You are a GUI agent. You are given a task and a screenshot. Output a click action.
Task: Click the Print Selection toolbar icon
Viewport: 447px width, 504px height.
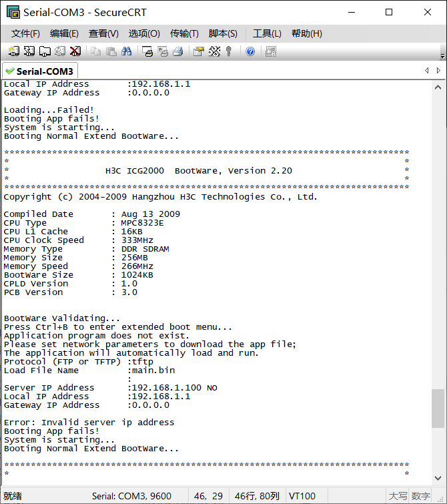coord(163,51)
